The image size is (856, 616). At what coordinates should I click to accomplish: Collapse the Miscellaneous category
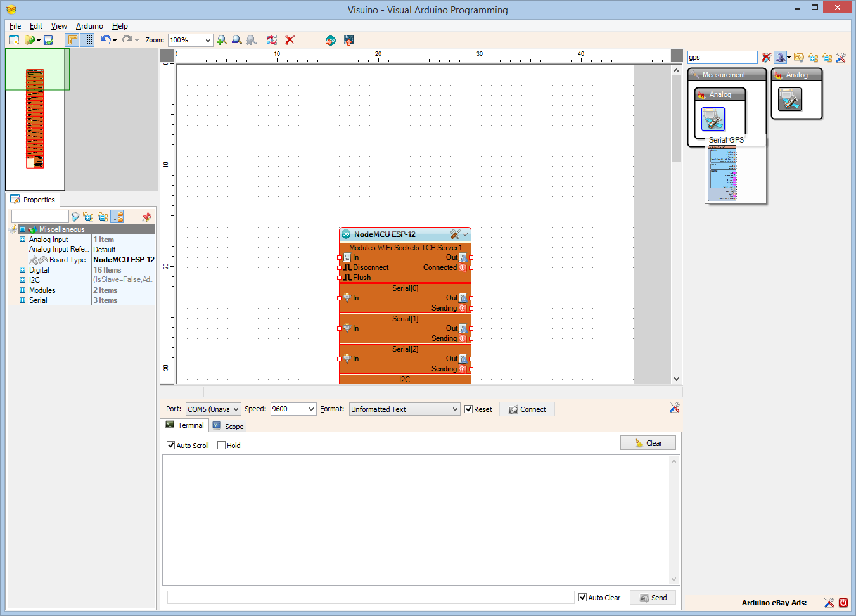coord(22,229)
